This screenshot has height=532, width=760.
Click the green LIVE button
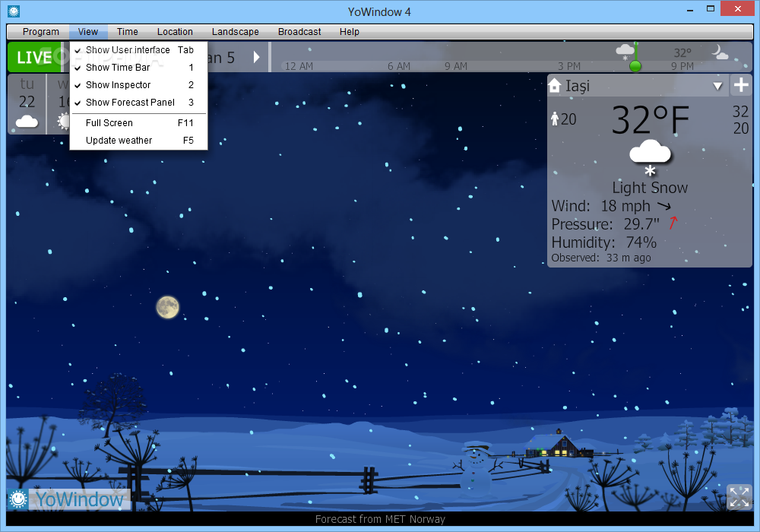tap(34, 57)
